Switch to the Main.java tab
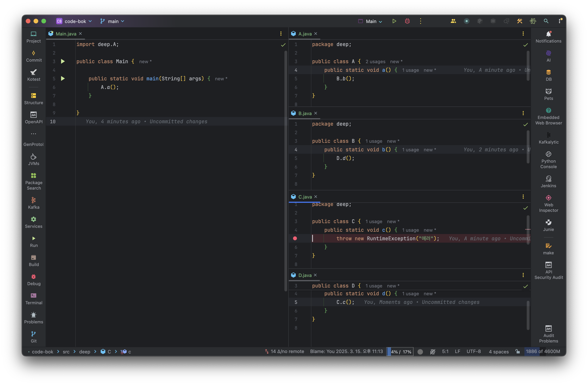588x385 pixels. click(66, 34)
